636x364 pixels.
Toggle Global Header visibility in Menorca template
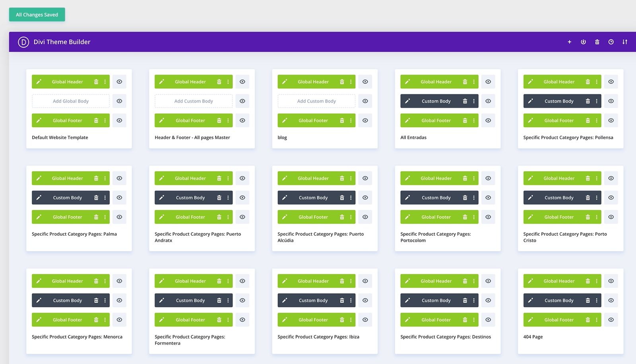pyautogui.click(x=119, y=281)
